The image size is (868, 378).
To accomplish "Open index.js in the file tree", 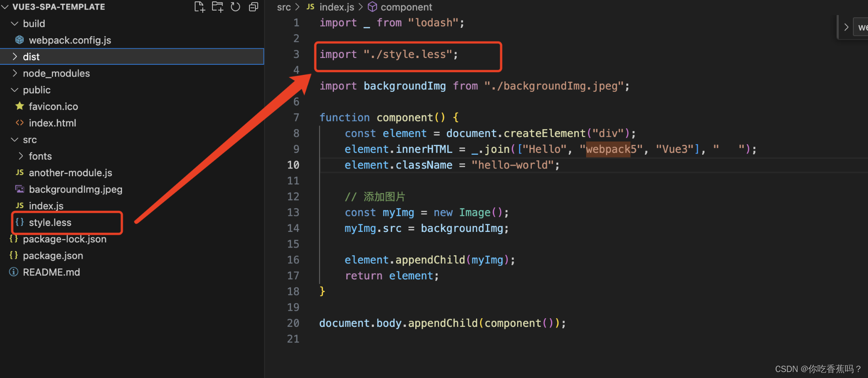I will [46, 205].
